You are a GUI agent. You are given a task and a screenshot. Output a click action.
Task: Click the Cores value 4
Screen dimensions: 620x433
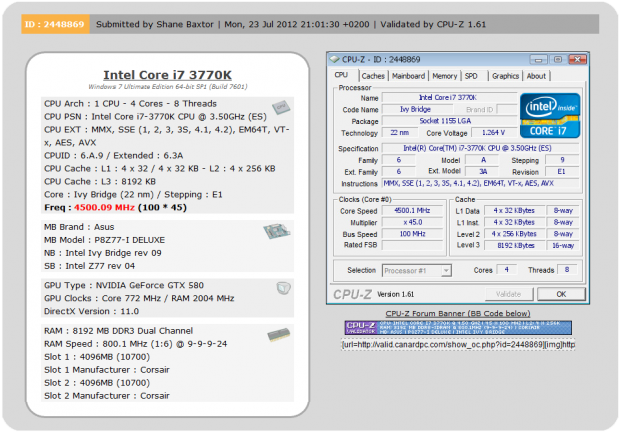(x=506, y=270)
